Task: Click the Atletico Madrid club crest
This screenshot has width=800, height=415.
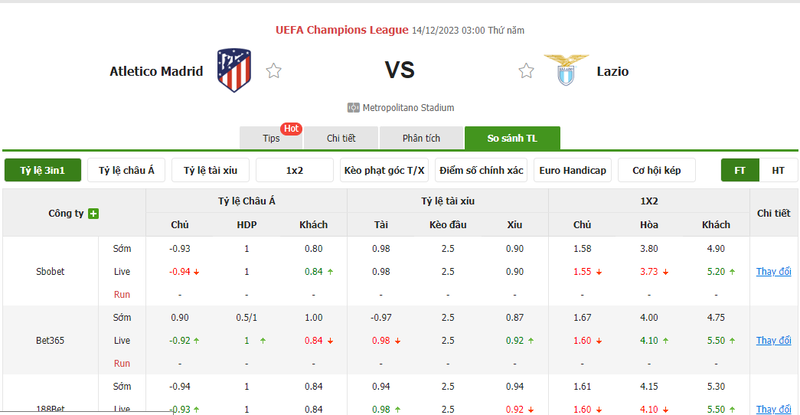Action: click(234, 70)
